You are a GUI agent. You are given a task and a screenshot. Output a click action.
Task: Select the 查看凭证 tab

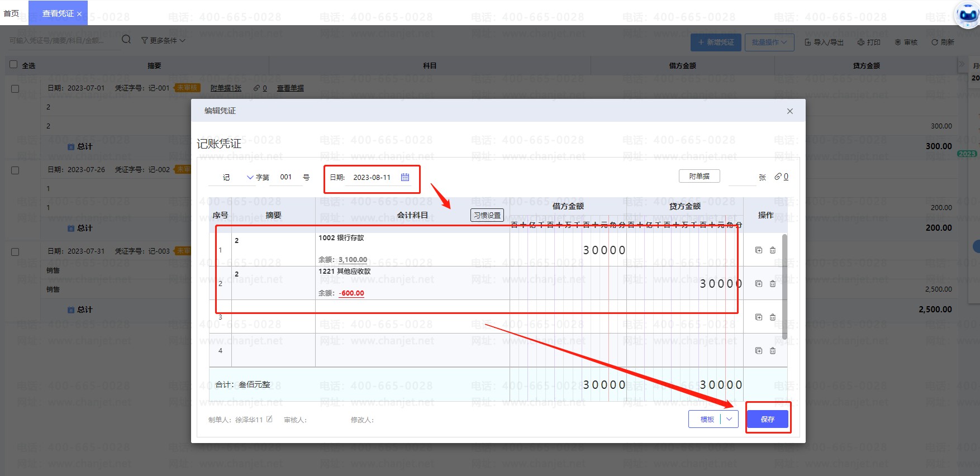click(x=58, y=13)
